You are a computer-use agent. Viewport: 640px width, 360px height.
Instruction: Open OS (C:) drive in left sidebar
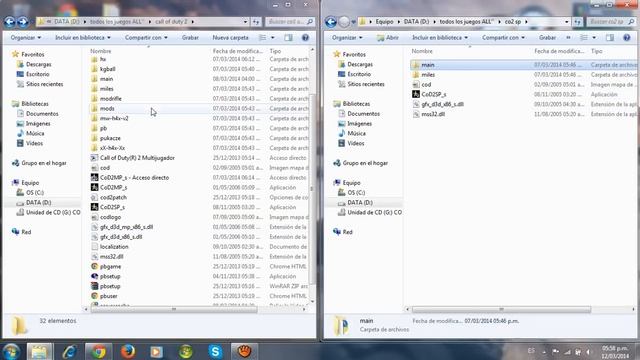[35, 193]
